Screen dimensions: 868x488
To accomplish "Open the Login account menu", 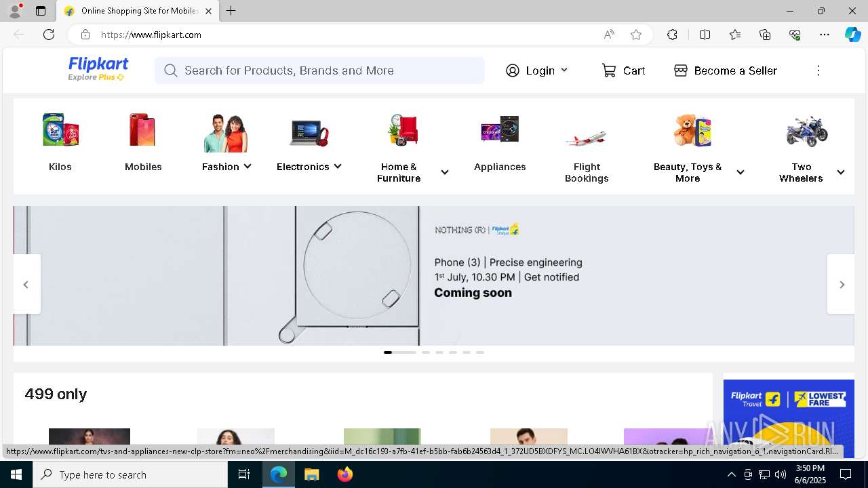I will (x=537, y=70).
